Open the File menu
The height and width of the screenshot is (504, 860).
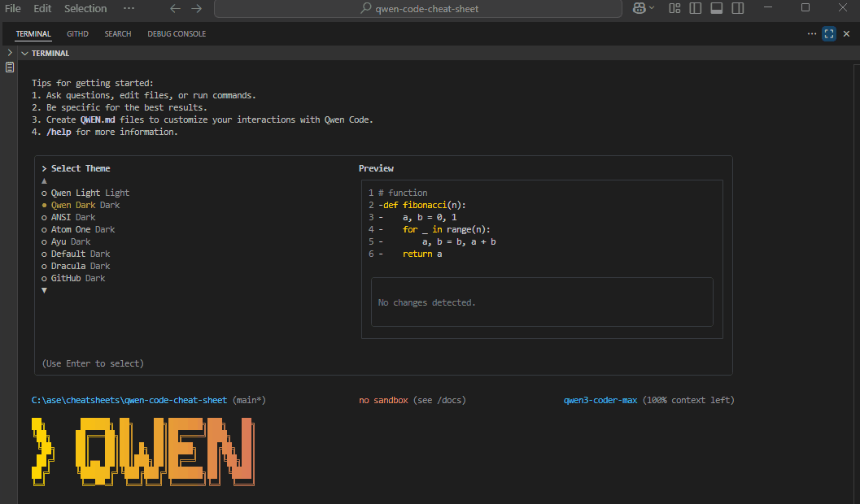[13, 8]
